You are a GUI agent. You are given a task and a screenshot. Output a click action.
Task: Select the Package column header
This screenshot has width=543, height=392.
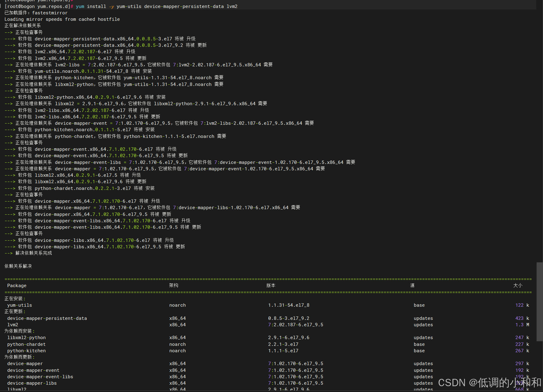click(17, 285)
